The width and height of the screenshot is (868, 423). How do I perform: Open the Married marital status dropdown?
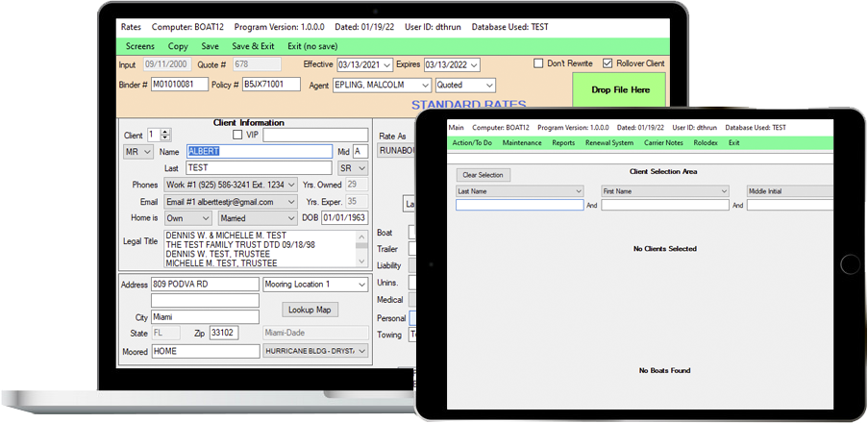(291, 218)
